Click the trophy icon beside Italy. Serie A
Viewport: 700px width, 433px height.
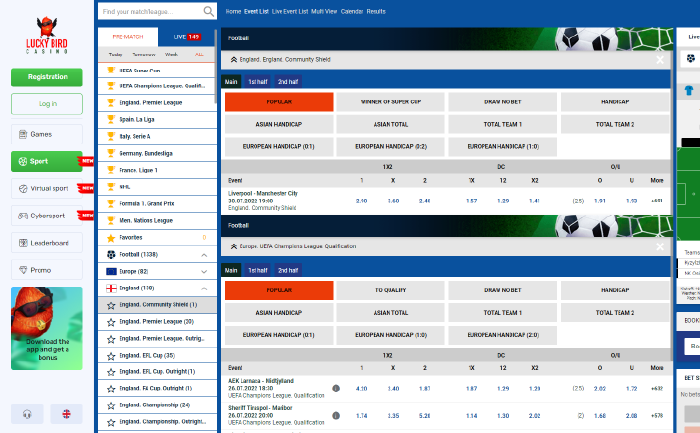tap(111, 136)
